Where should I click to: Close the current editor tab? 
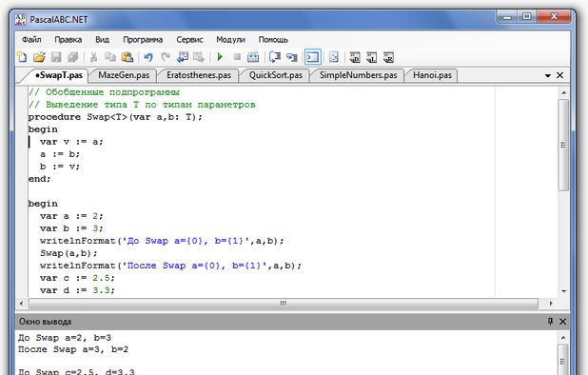[x=559, y=75]
